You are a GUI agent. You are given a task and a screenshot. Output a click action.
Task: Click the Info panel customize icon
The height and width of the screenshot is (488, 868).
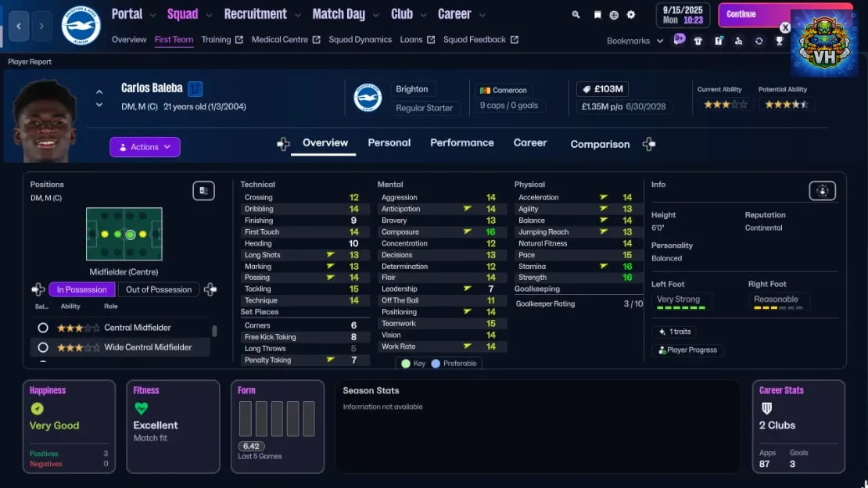(822, 191)
